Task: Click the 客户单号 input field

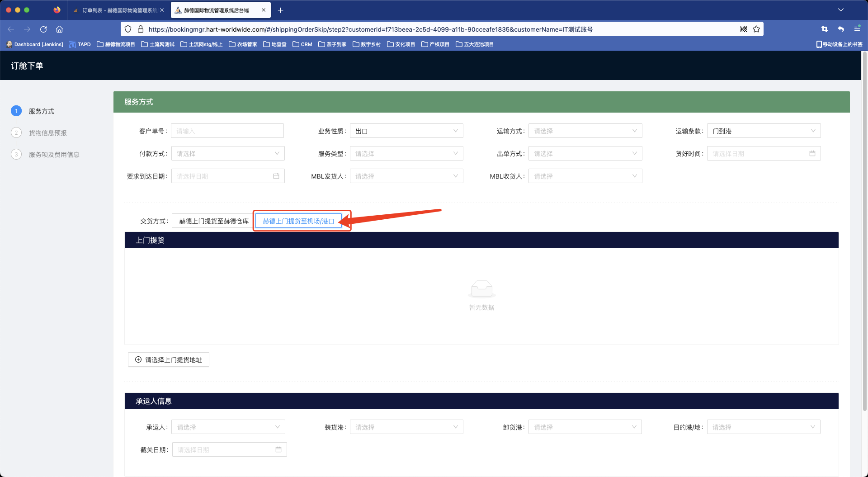Action: (227, 131)
